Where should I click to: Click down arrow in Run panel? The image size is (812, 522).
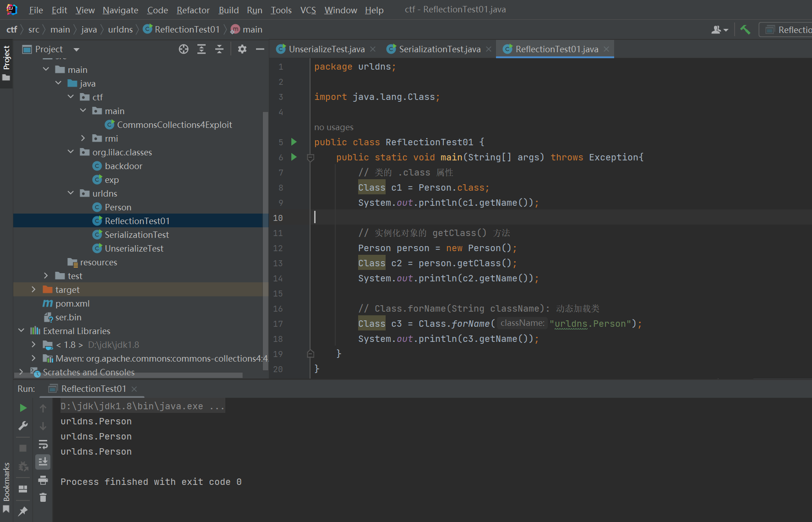pos(43,426)
